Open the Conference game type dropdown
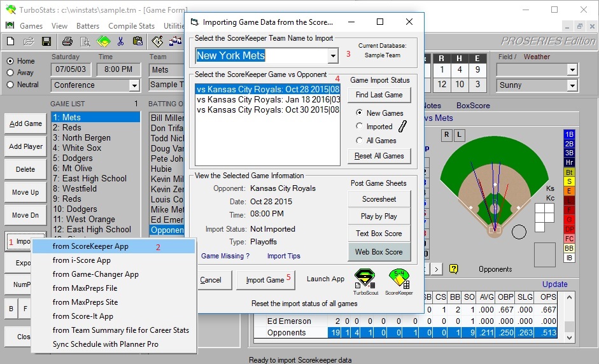The height and width of the screenshot is (364, 599). pyautogui.click(x=134, y=85)
